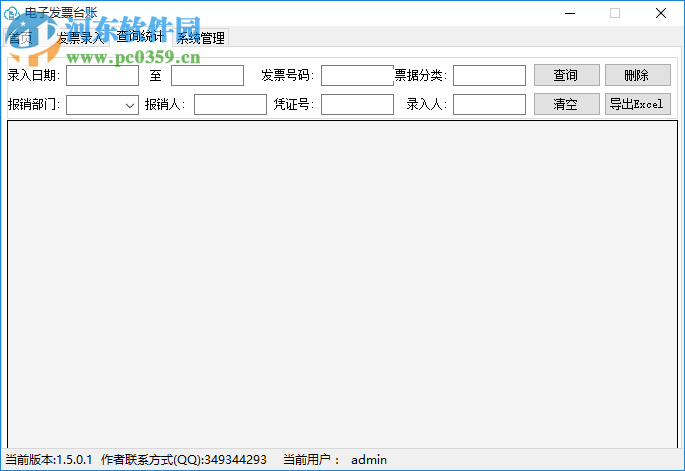Click the 发票号码 input field

[357, 75]
